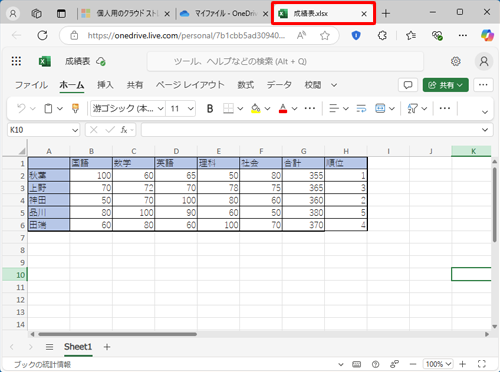Expand the Paste options dropdown
The width and height of the screenshot is (500, 372).
tap(60, 108)
